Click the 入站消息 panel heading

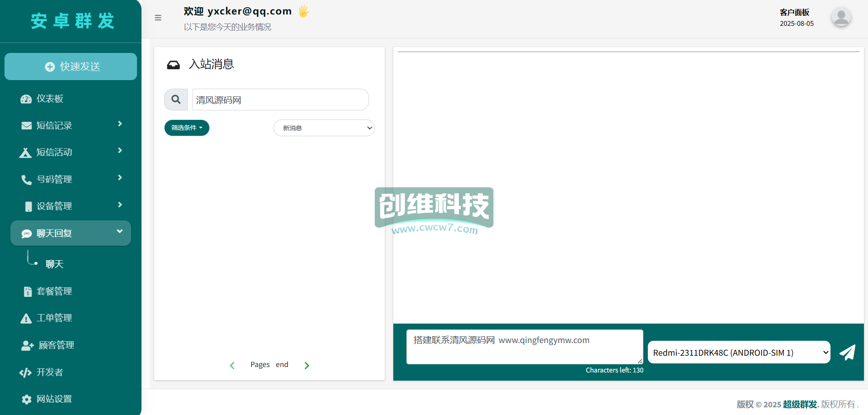pos(211,64)
